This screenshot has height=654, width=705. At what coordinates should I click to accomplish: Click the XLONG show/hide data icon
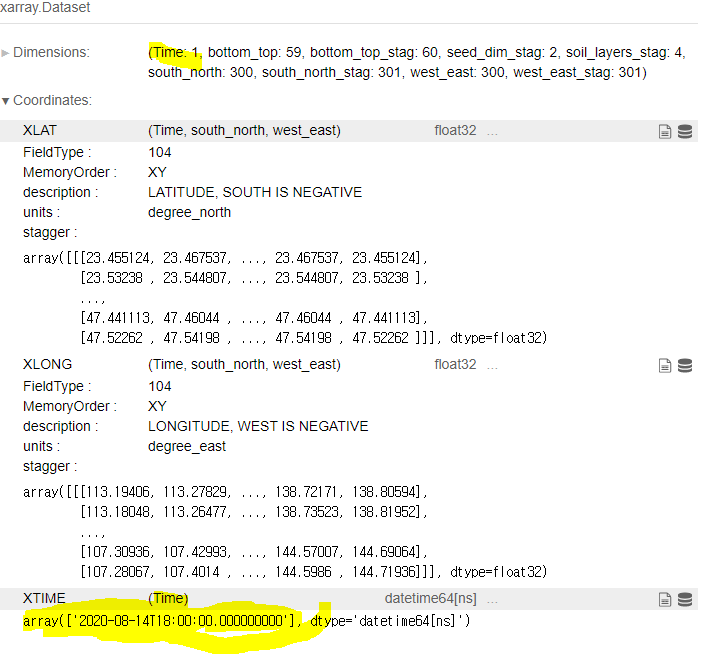(x=685, y=365)
